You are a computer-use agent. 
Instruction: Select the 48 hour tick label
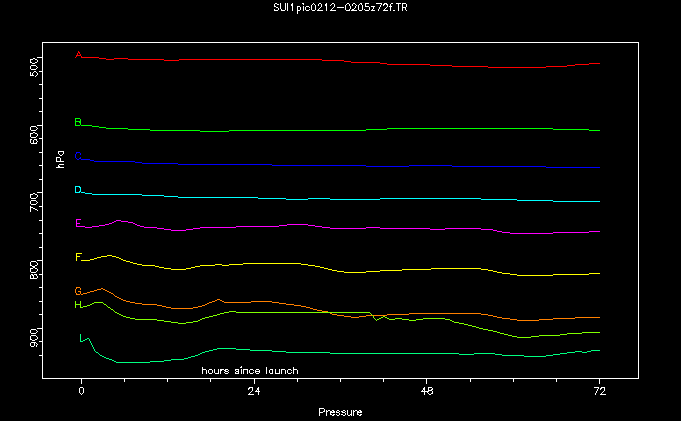tap(426, 391)
